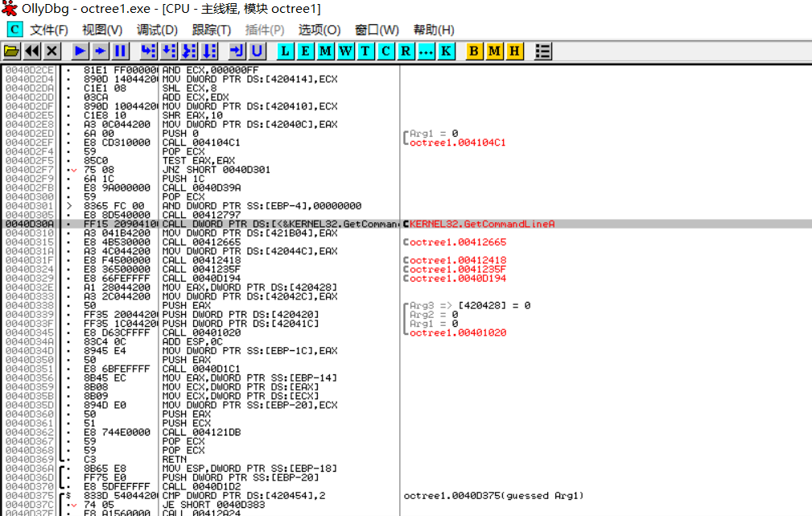Click the U execute till user code icon
The width and height of the screenshot is (812, 516).
pyautogui.click(x=257, y=52)
